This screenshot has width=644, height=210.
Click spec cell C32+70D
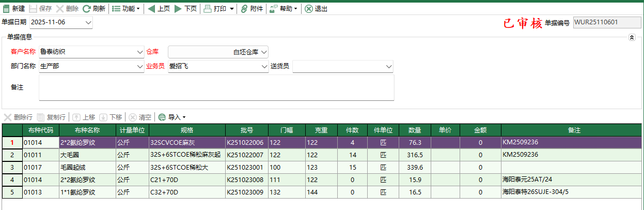pyautogui.click(x=187, y=192)
